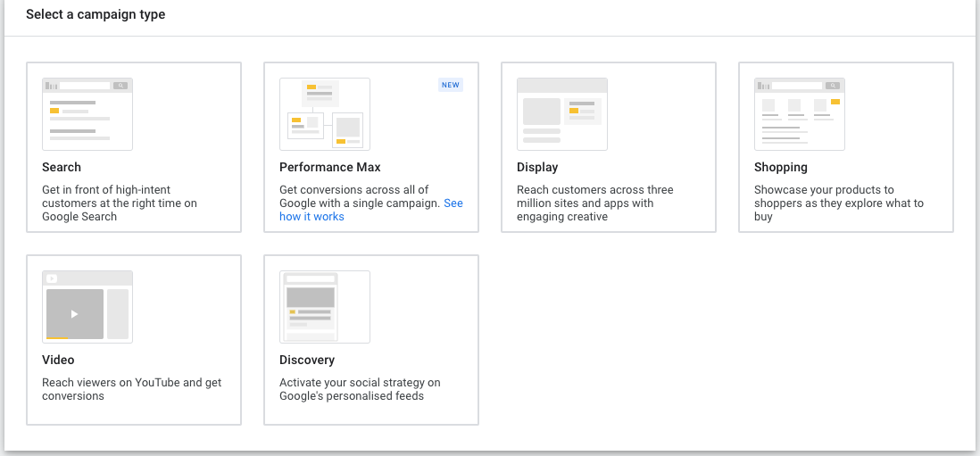Image resolution: width=980 pixels, height=456 pixels.
Task: Click the Display card's three million sites description
Action: 595,203
